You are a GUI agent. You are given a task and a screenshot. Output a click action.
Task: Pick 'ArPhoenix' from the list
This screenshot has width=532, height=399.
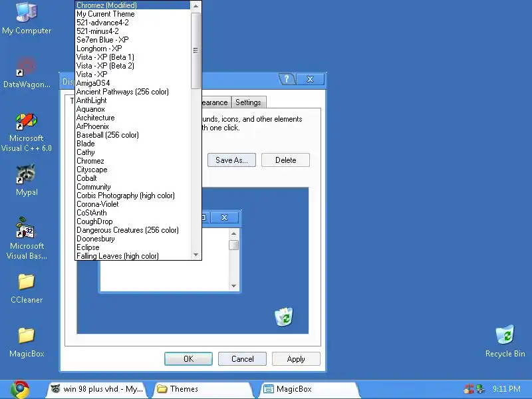132,126
